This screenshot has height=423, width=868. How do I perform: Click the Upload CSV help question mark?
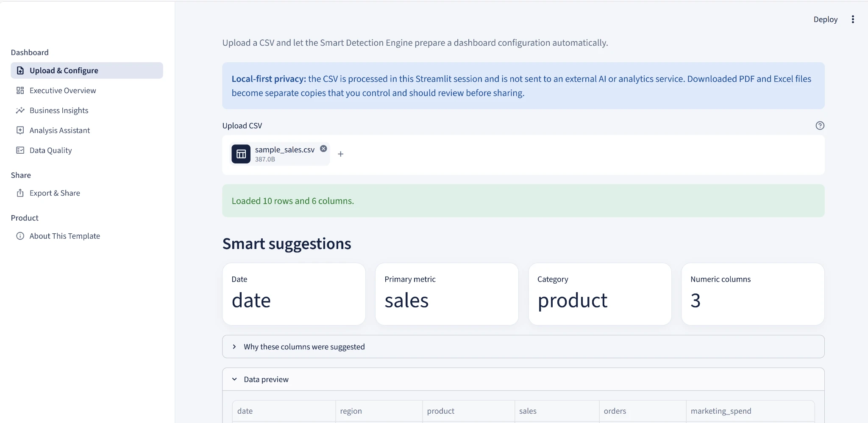click(820, 125)
